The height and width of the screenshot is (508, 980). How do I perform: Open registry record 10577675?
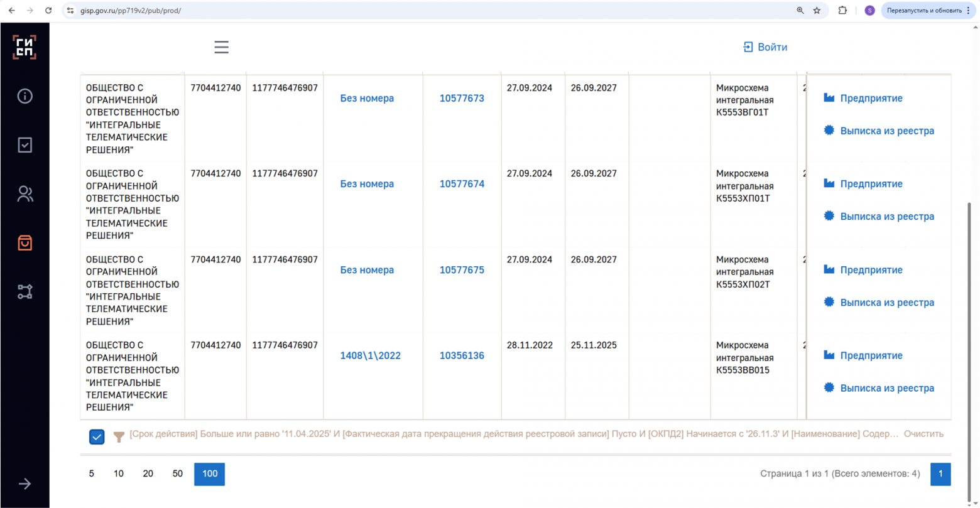[x=462, y=270]
